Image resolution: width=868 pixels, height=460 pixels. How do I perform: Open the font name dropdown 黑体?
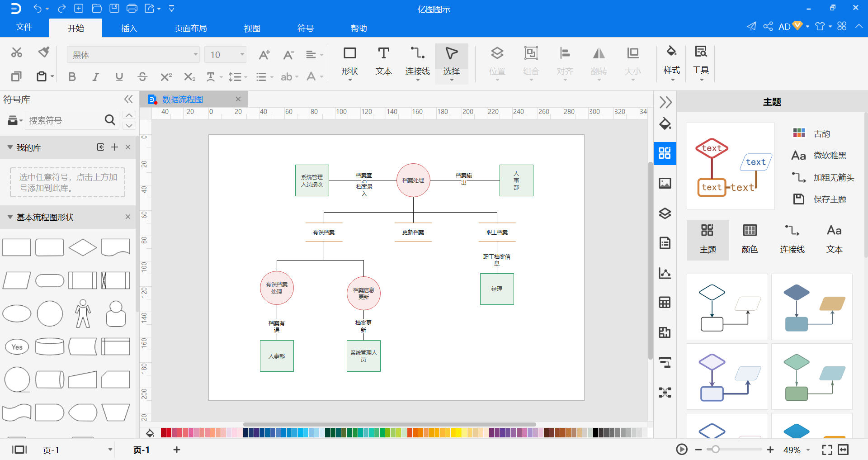pyautogui.click(x=133, y=55)
